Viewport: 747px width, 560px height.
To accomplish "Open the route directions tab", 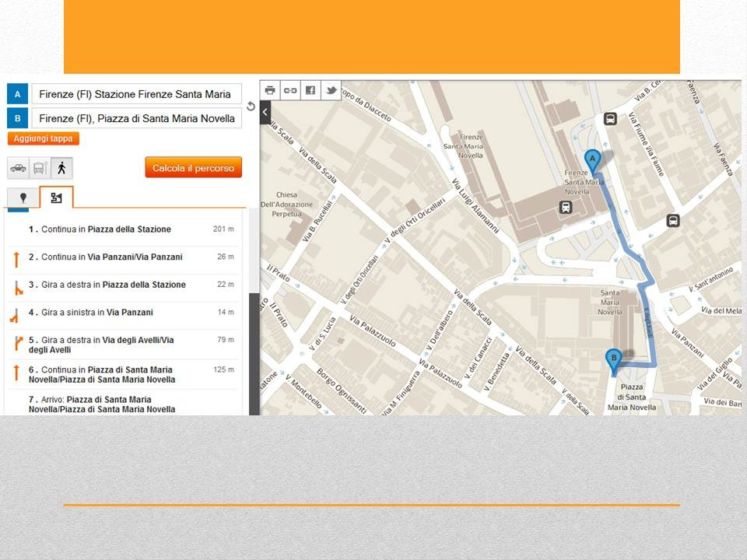I will click(x=56, y=198).
